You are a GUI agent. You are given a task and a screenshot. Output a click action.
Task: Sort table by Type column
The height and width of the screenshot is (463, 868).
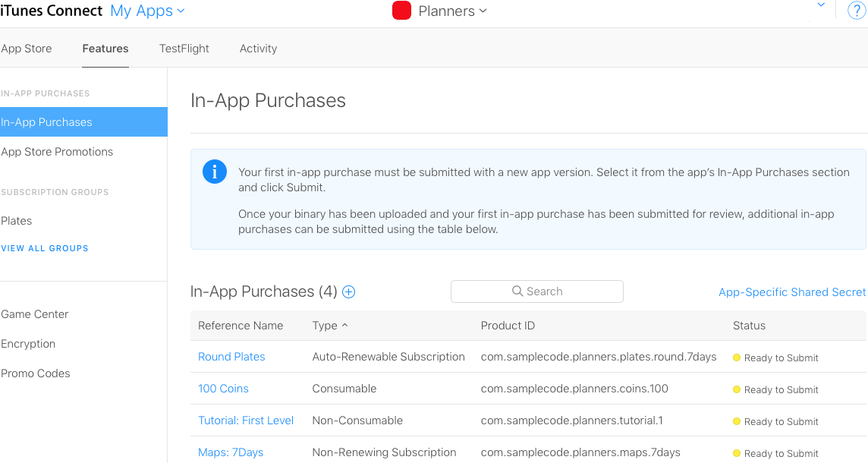point(329,326)
